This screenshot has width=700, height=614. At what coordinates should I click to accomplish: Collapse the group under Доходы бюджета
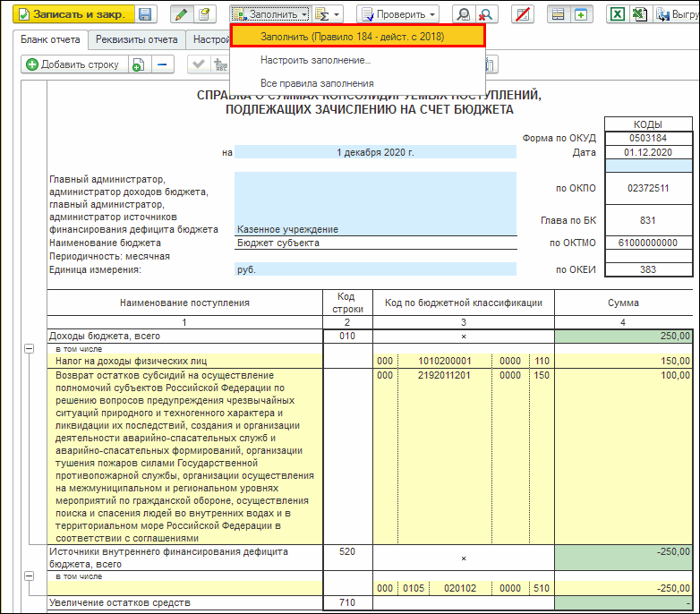click(x=29, y=348)
